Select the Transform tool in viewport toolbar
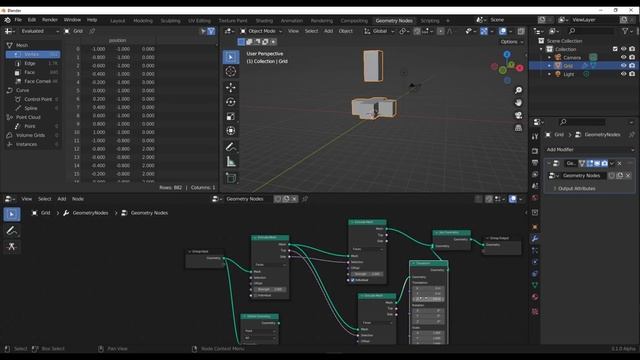The image size is (640, 360). click(231, 131)
